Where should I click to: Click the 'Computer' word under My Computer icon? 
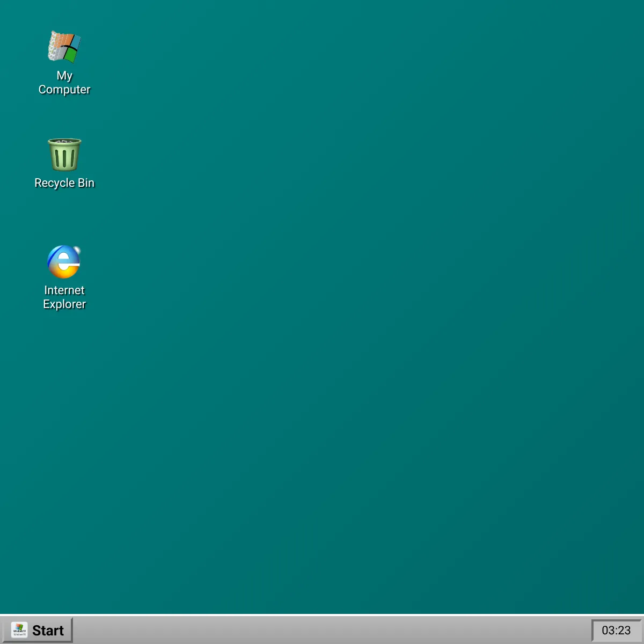pos(64,90)
